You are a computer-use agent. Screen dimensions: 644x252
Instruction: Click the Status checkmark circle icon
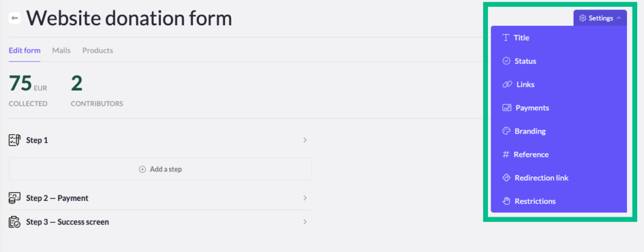506,61
